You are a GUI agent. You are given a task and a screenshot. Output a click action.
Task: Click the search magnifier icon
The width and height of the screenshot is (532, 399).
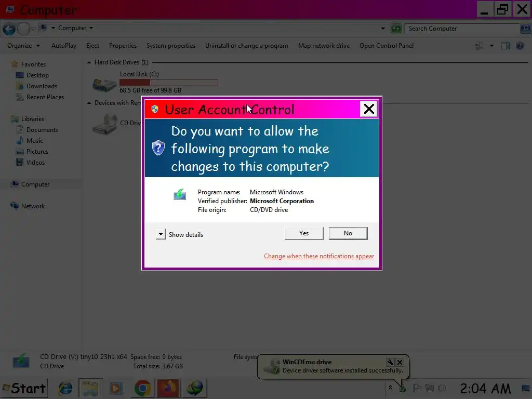point(525,29)
